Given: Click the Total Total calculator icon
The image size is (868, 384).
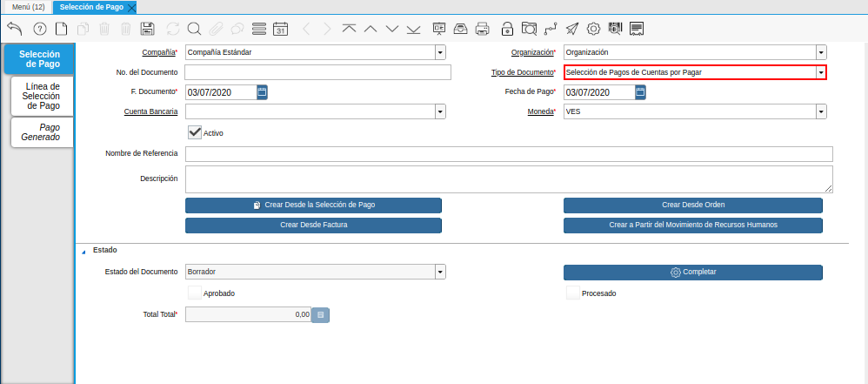Looking at the screenshot, I should (321, 314).
